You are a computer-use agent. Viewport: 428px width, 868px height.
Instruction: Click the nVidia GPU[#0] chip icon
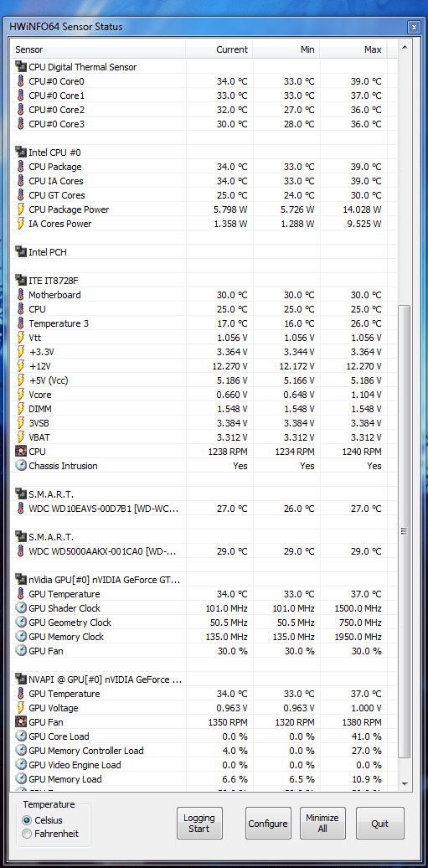pyautogui.click(x=21, y=580)
